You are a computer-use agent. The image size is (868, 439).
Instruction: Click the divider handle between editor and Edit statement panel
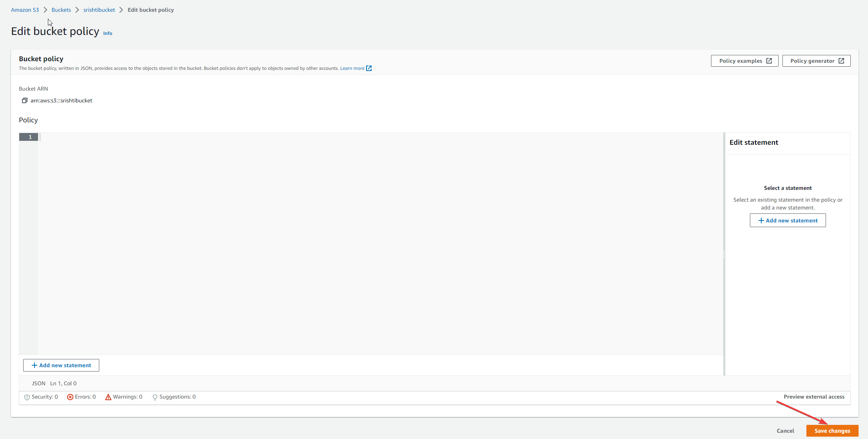click(x=724, y=254)
